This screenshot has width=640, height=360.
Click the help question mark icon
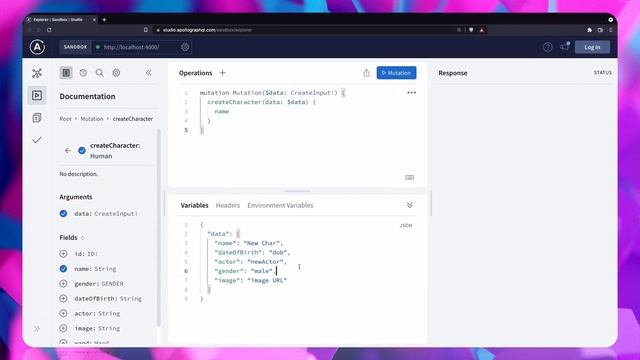coord(548,47)
